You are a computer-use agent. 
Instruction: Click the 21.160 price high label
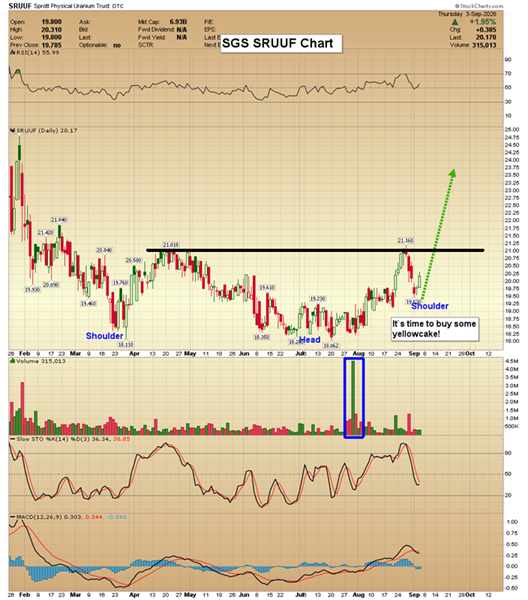coord(405,241)
